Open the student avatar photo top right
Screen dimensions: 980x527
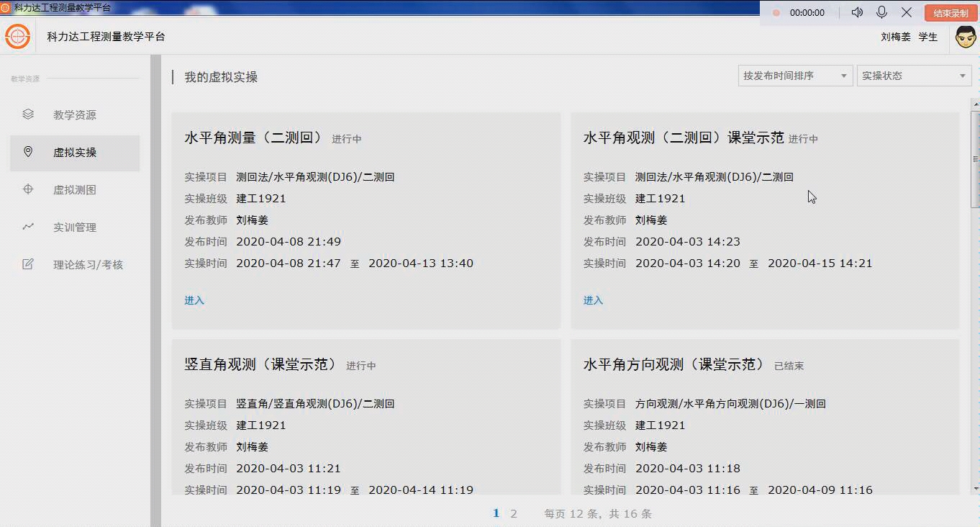(963, 35)
